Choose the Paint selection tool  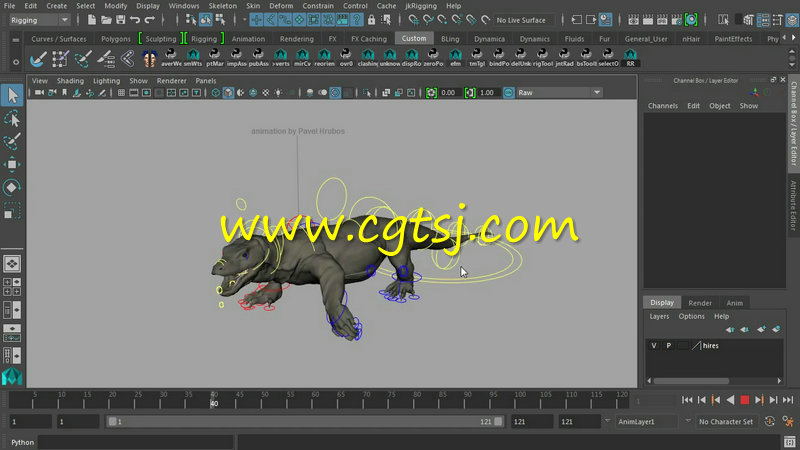12,141
